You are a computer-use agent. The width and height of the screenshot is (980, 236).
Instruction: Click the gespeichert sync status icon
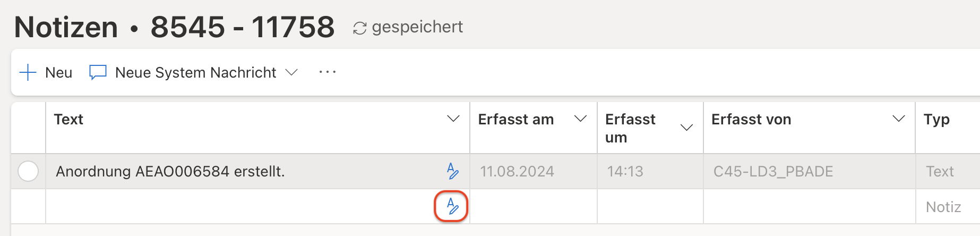click(x=359, y=28)
